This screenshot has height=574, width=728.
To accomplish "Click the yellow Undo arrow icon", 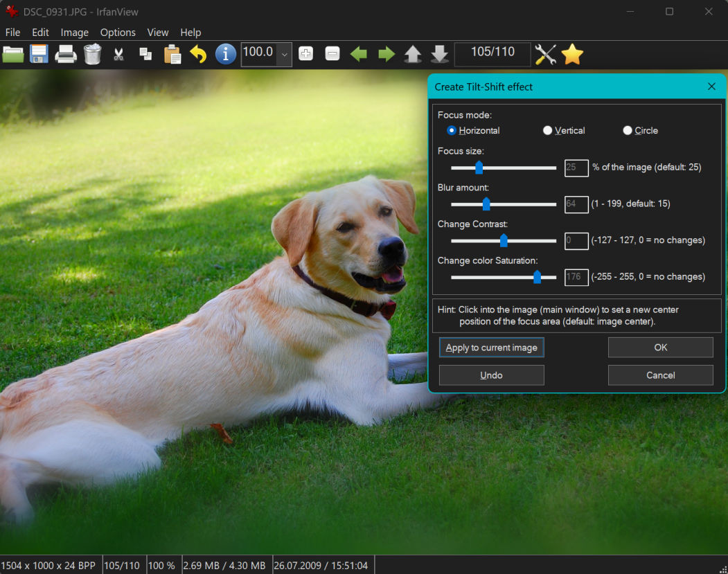I will (x=198, y=54).
